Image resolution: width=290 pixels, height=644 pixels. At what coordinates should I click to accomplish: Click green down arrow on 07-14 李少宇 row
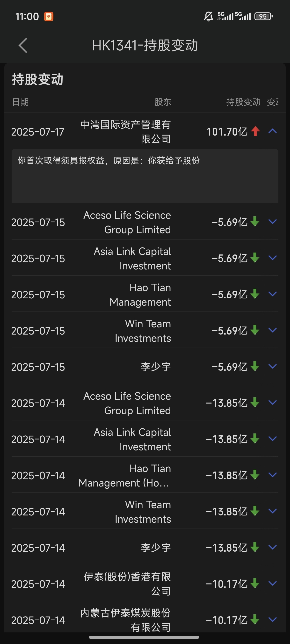(x=255, y=547)
